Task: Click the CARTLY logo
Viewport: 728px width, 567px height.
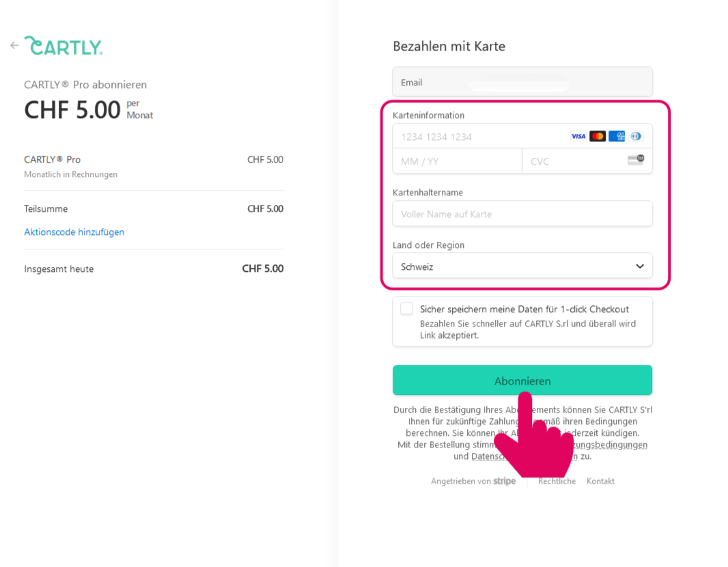Action: 64,46
